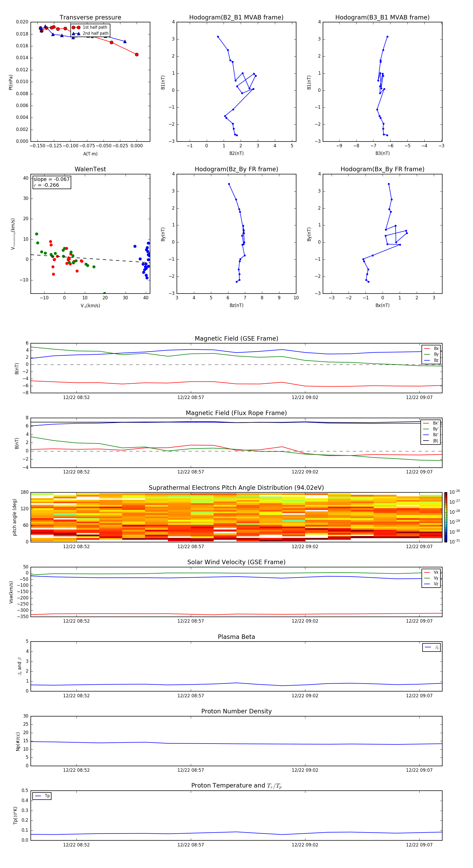The image size is (473, 868).
Task: Click the 'Proton Temperature and Te/Tp' title
Action: tap(236, 786)
